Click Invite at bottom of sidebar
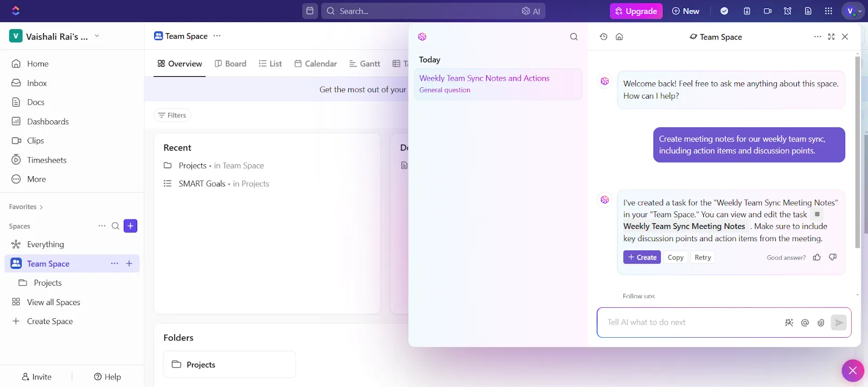Viewport: 868px width, 387px height. click(36, 377)
